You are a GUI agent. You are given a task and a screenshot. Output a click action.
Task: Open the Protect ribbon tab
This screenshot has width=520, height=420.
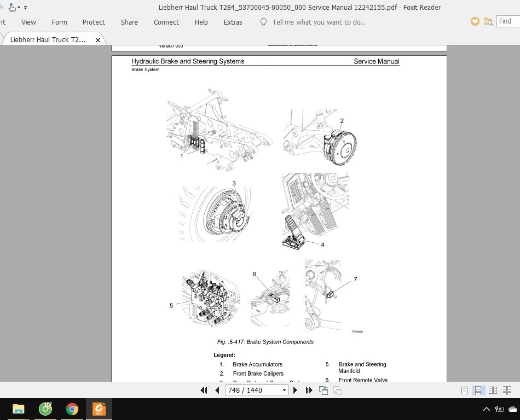(94, 22)
